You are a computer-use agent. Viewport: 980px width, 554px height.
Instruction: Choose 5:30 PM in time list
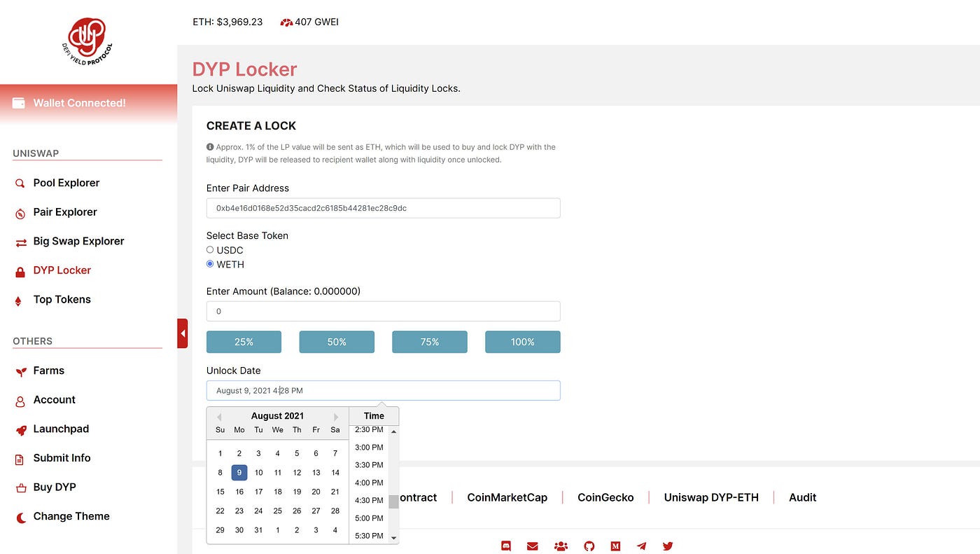click(369, 536)
